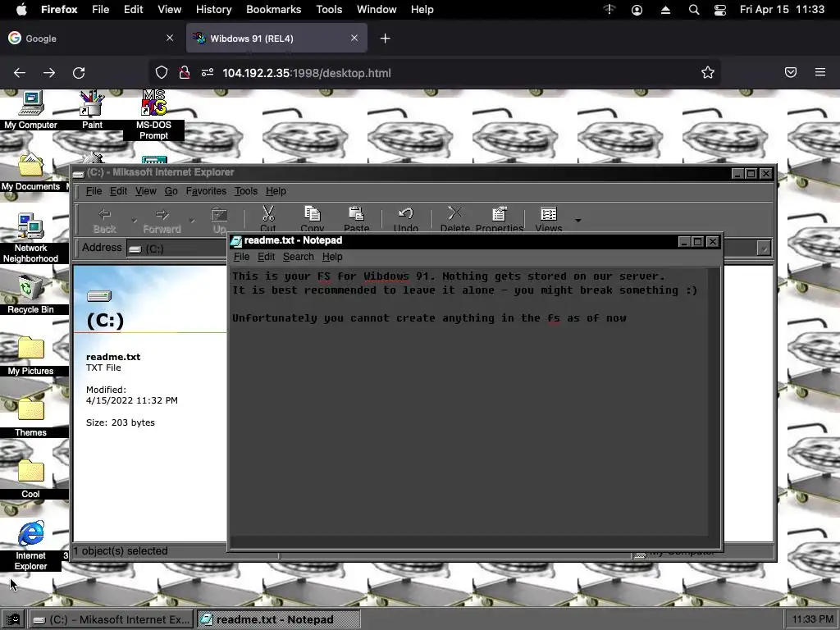Image resolution: width=840 pixels, height=630 pixels.
Task: Open Notepad Edit menu
Action: 267,257
